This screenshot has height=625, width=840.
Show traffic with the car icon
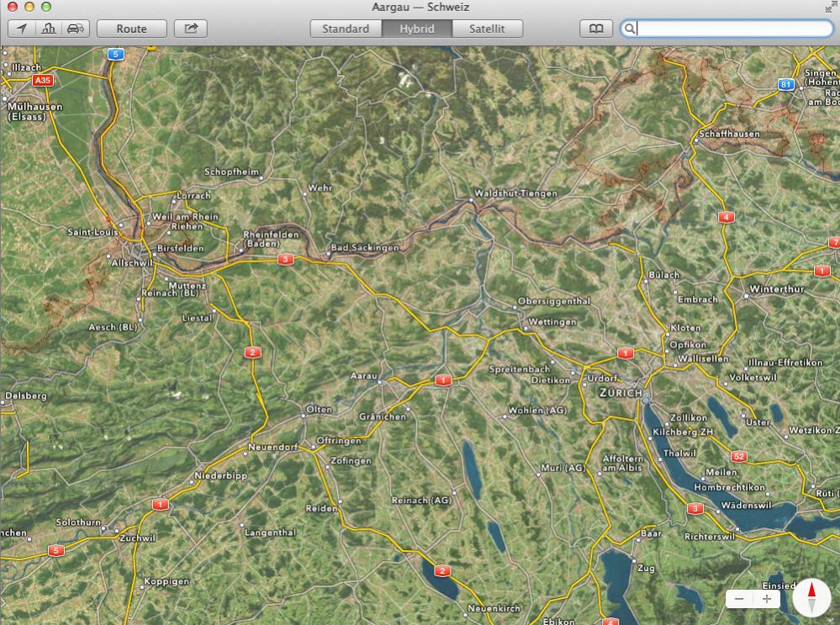[x=76, y=29]
